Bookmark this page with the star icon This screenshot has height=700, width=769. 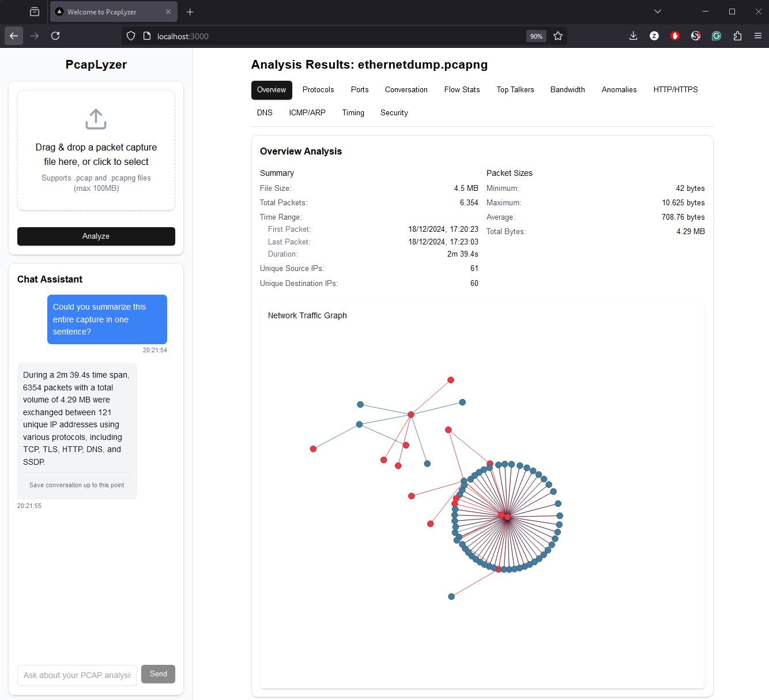coord(558,36)
